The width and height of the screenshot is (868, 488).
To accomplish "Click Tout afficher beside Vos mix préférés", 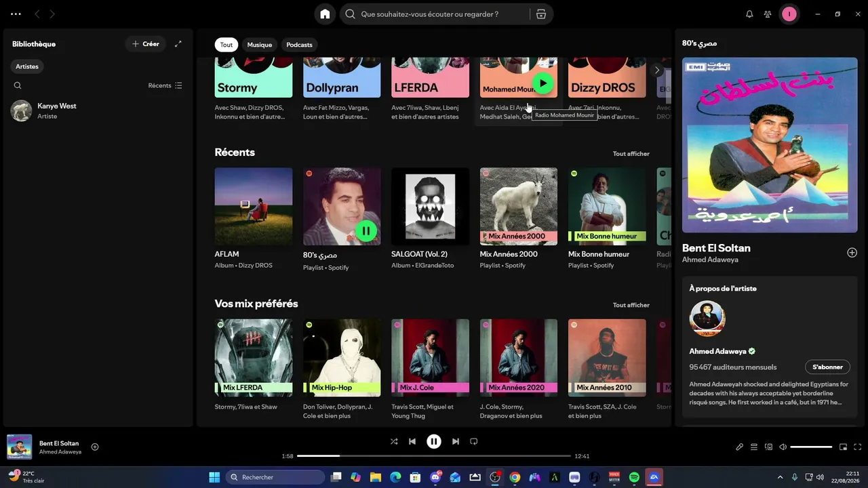I will pos(631,305).
